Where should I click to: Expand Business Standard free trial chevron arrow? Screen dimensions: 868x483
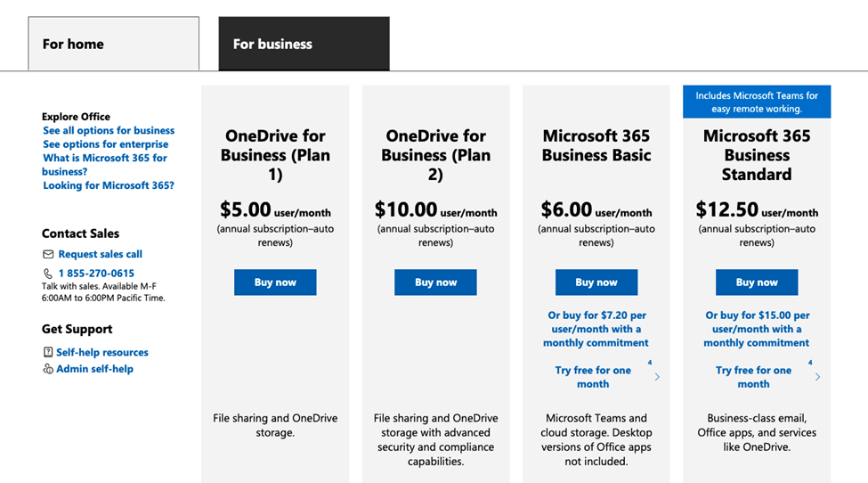click(817, 377)
